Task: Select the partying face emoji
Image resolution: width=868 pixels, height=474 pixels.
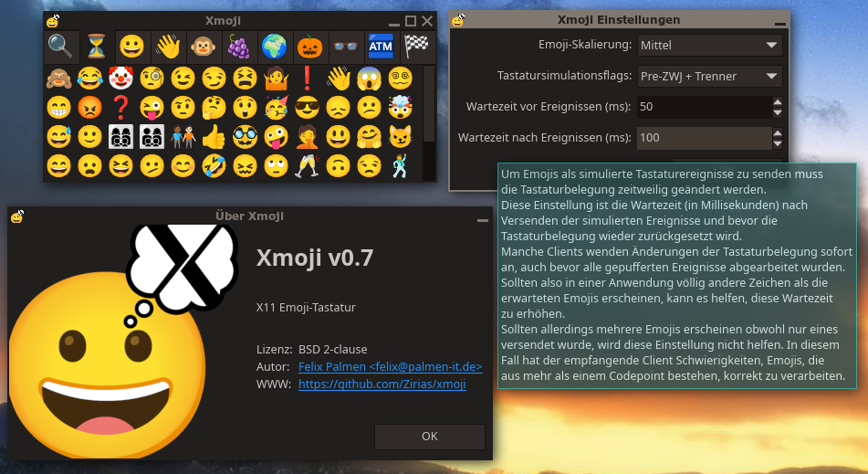Action: pyautogui.click(x=277, y=108)
